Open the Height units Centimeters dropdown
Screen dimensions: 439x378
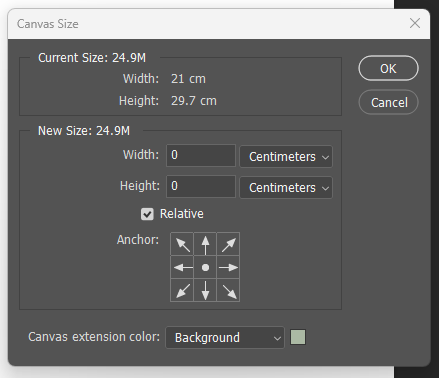(286, 187)
